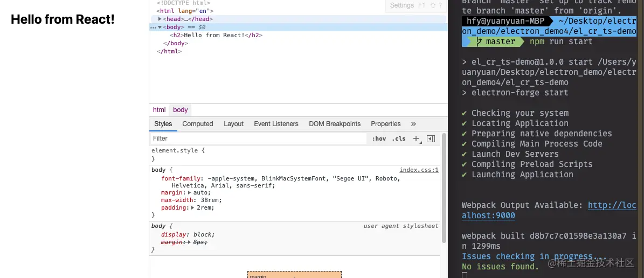
Task: Click Locating Application terminal line
Action: tap(515, 123)
